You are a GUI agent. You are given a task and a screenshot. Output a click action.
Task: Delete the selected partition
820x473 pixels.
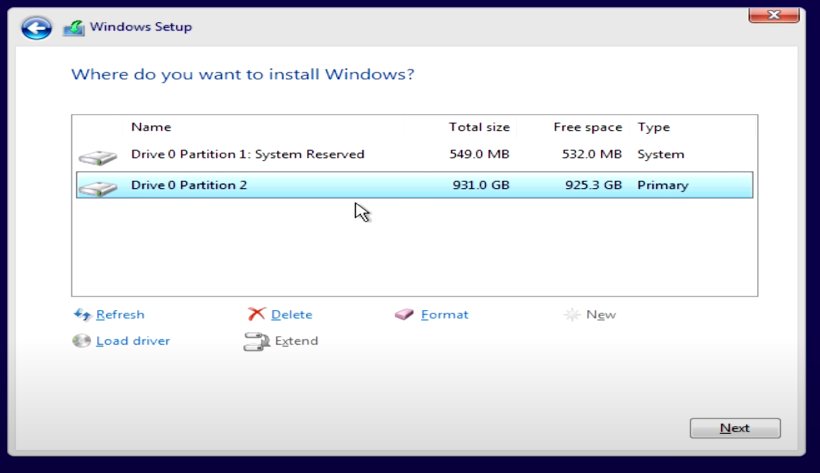pyautogui.click(x=292, y=314)
